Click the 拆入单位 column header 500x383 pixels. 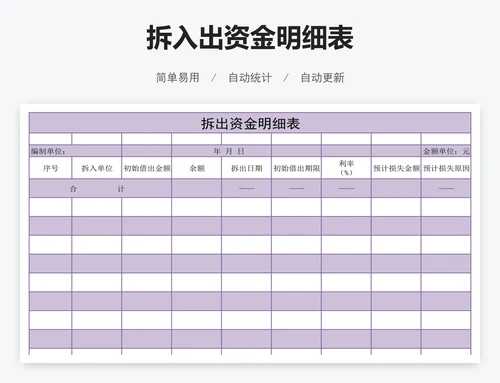point(97,168)
